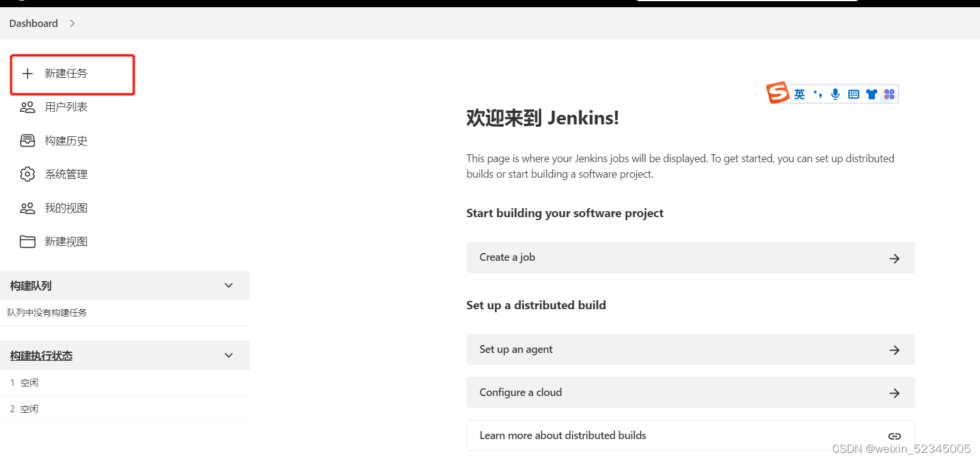Click the 欢迎来到 Jenkins! heading

[x=542, y=118]
